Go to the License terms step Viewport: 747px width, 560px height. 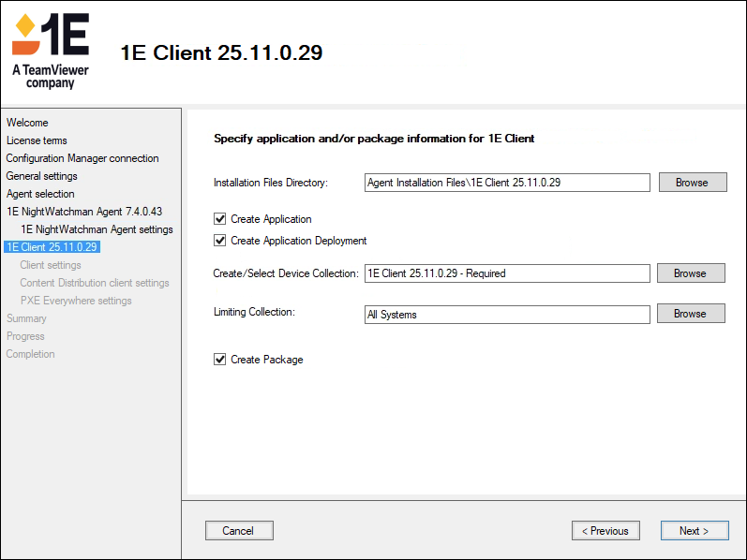coord(37,140)
